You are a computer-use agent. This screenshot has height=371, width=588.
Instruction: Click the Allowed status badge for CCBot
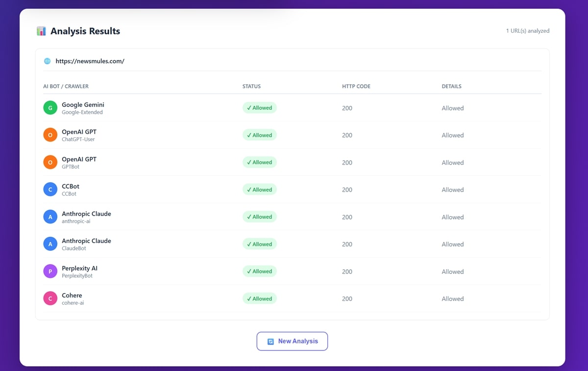tap(260, 190)
